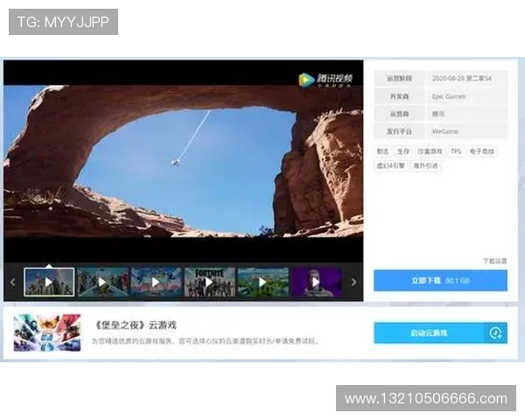Play the green island trailer thumbnail
This screenshot has width=525, height=420.
(262, 282)
